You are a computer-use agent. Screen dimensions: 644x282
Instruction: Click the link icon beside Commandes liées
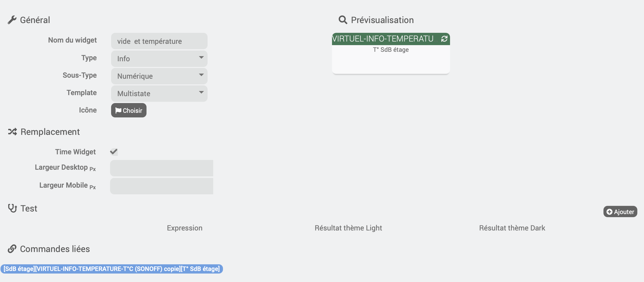[12, 249]
